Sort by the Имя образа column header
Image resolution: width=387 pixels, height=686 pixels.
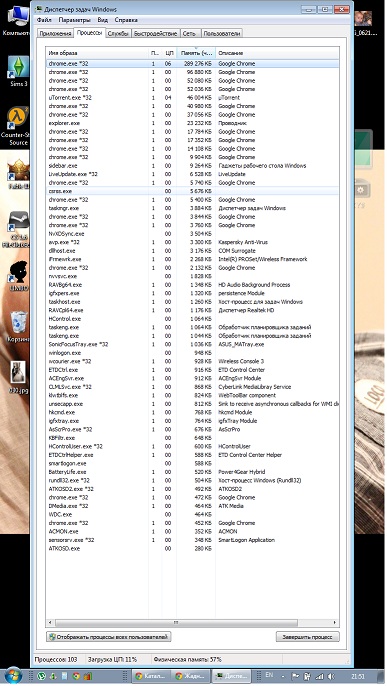[x=97, y=53]
